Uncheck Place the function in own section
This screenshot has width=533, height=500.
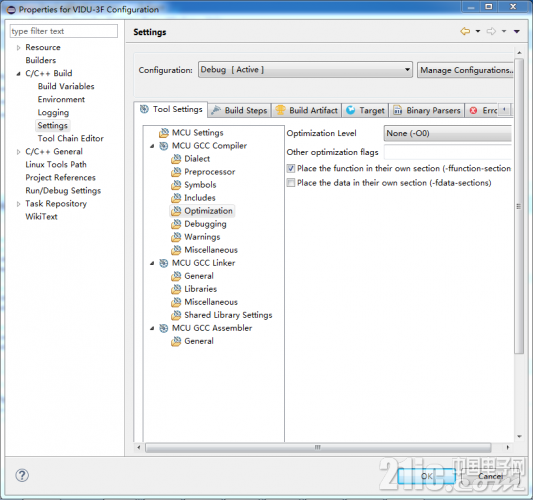291,168
